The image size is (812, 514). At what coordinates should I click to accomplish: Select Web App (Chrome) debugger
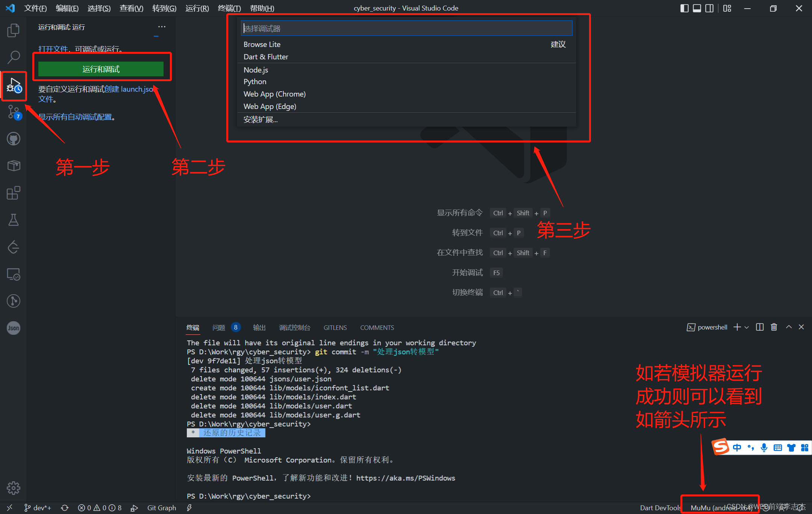pyautogui.click(x=406, y=94)
